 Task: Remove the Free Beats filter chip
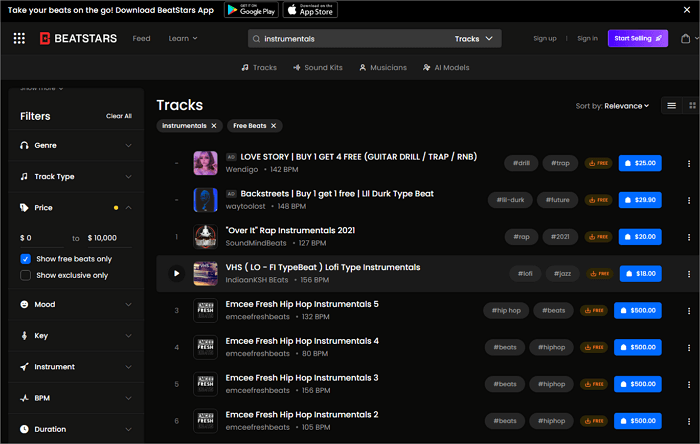272,126
